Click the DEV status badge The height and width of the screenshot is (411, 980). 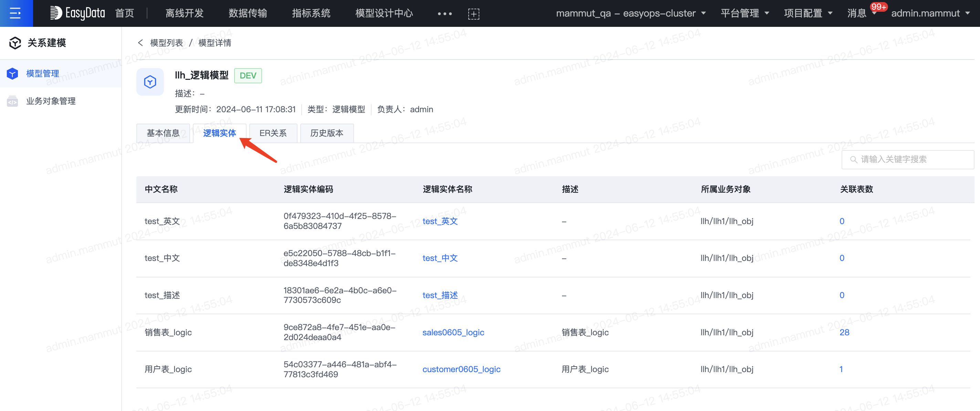[248, 75]
